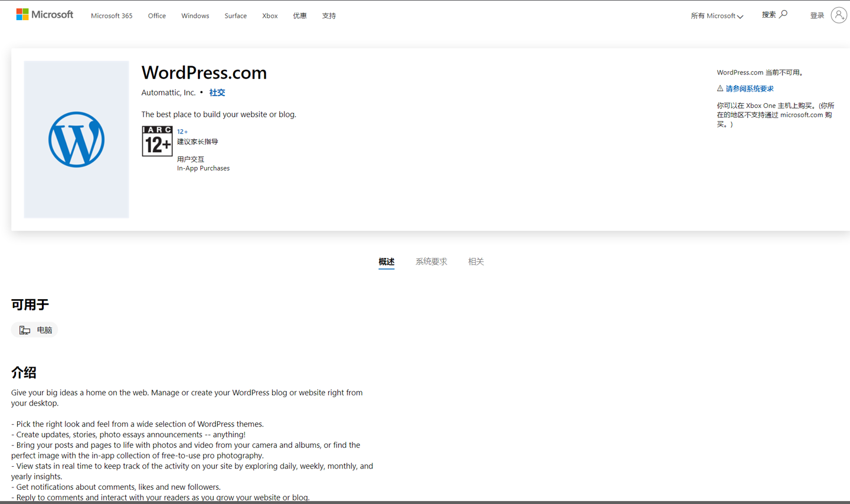
Task: Click the In-App Purchases text
Action: [203, 168]
